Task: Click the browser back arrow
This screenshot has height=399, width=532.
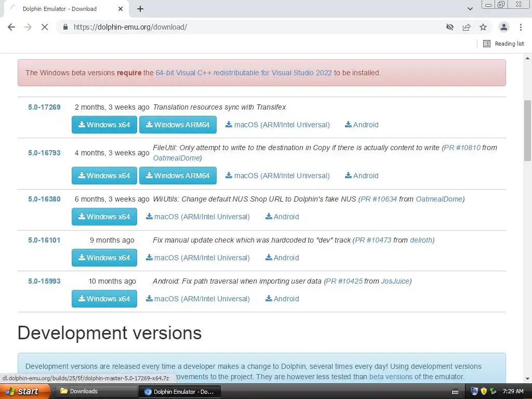Action: coord(11,27)
